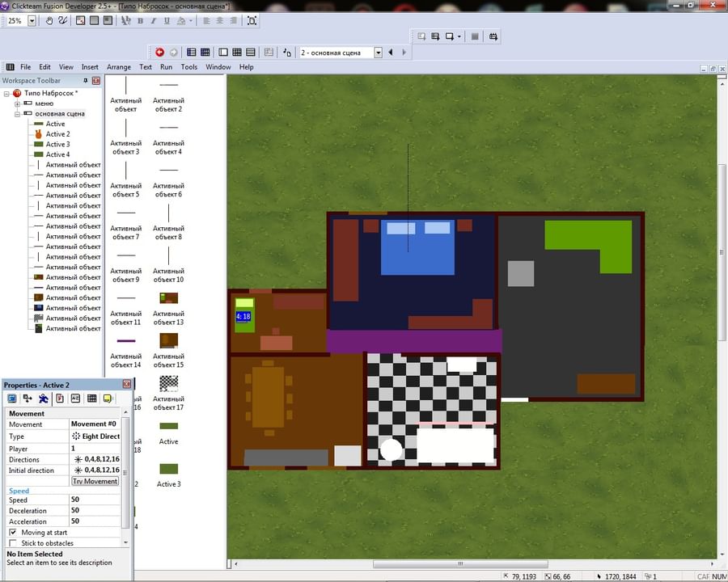Click the Stop square icon

point(475,36)
